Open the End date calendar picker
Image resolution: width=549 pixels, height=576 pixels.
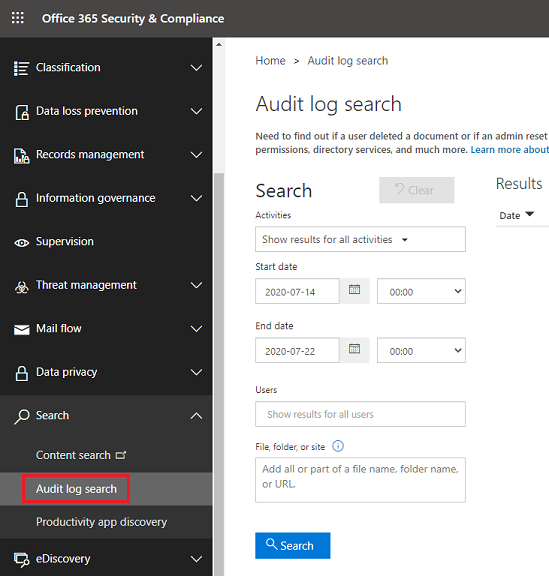pos(354,349)
